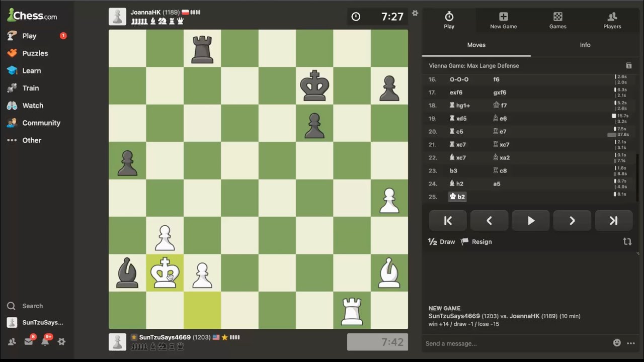Click the black king on f7
The image size is (644, 362).
tap(314, 85)
